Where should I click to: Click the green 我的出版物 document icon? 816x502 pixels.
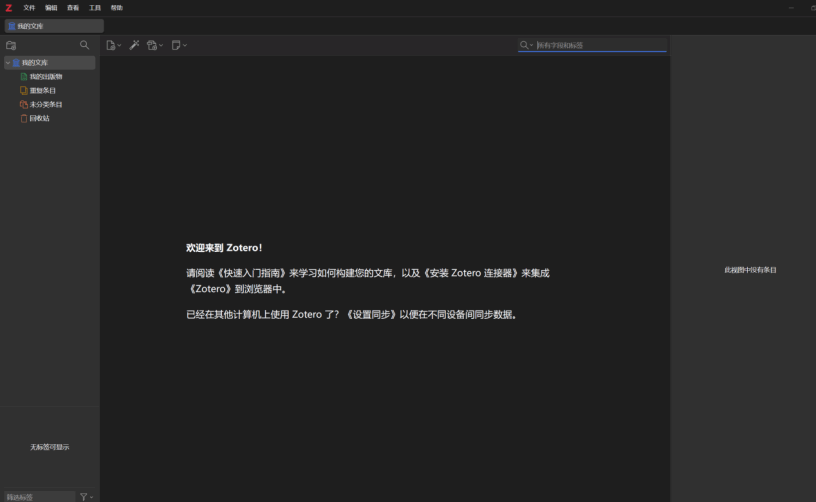(23, 76)
